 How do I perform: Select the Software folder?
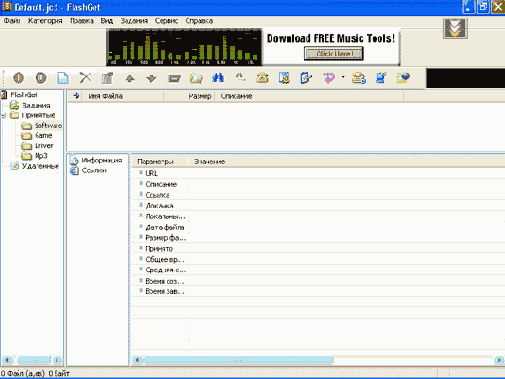click(x=48, y=125)
